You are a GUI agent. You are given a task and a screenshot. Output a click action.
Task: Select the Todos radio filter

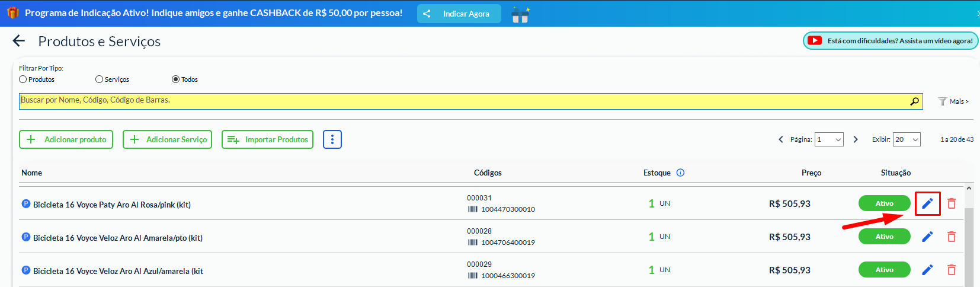point(175,79)
